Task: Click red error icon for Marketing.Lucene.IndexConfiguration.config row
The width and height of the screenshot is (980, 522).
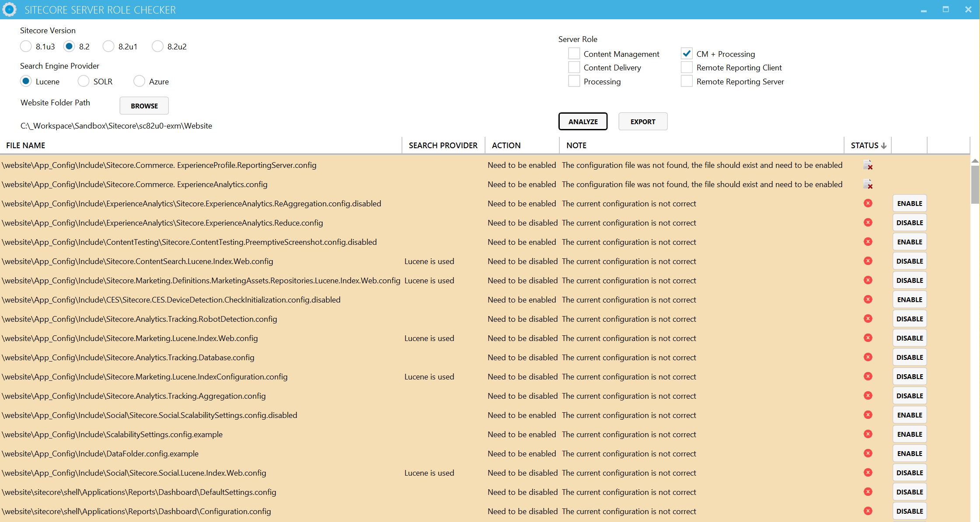Action: click(x=868, y=376)
